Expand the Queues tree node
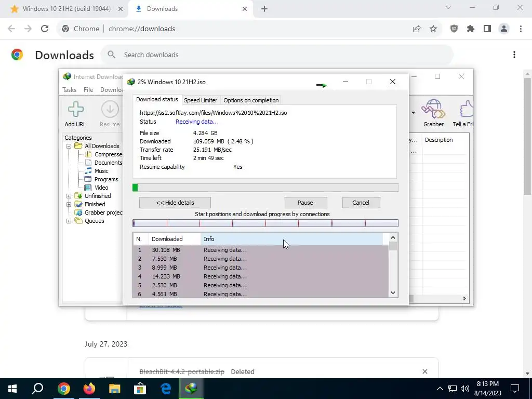This screenshot has height=399, width=532. 69,221
